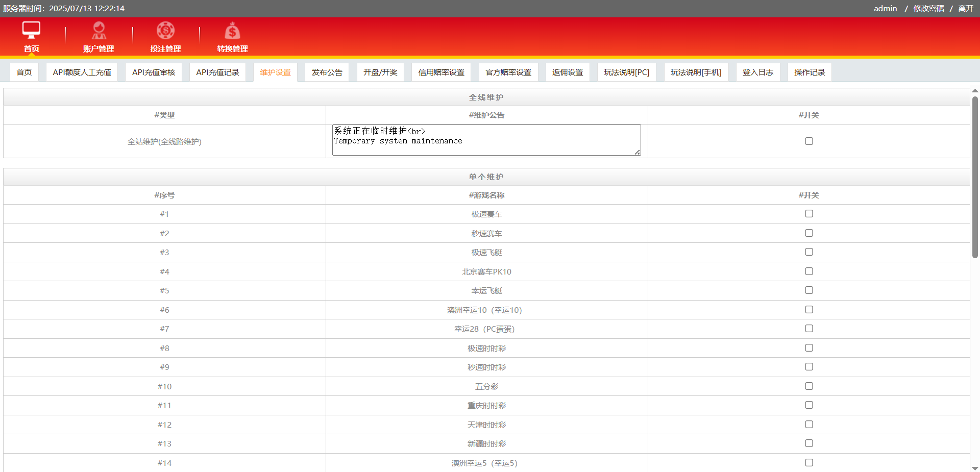The height and width of the screenshot is (472, 980).
Task: Open 投注管理 chip icon
Action: point(165,31)
